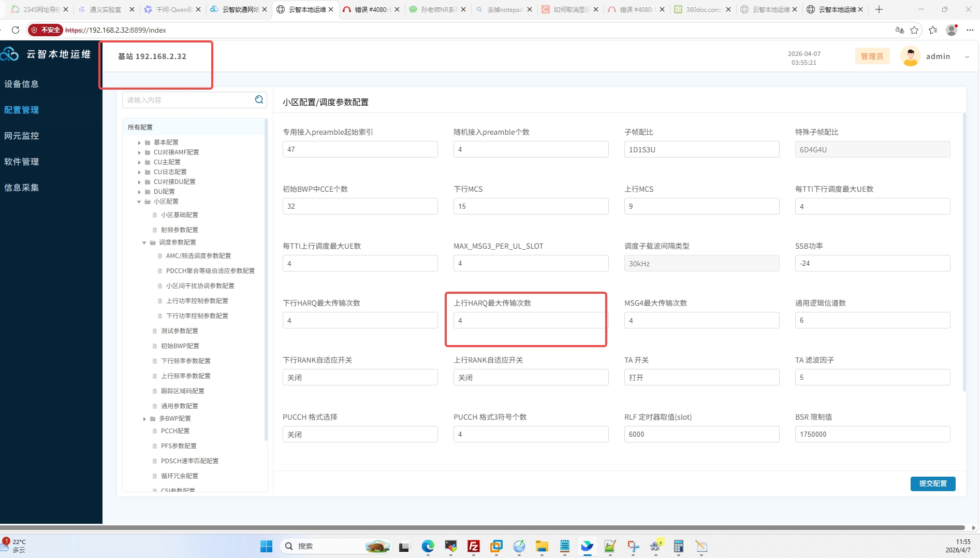Click the 上行HARQ最大传输次数 input field
The width and height of the screenshot is (980, 558).
point(530,320)
